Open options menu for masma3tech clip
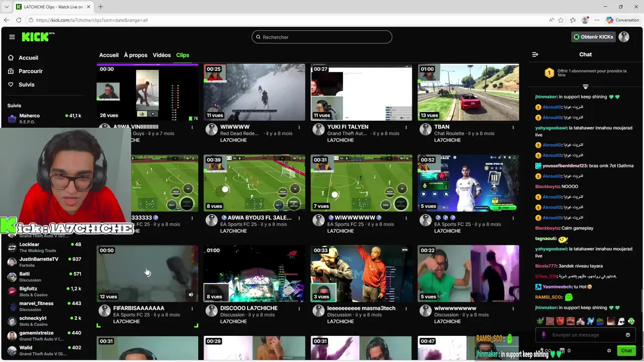This screenshot has height=362, width=644. (x=406, y=309)
